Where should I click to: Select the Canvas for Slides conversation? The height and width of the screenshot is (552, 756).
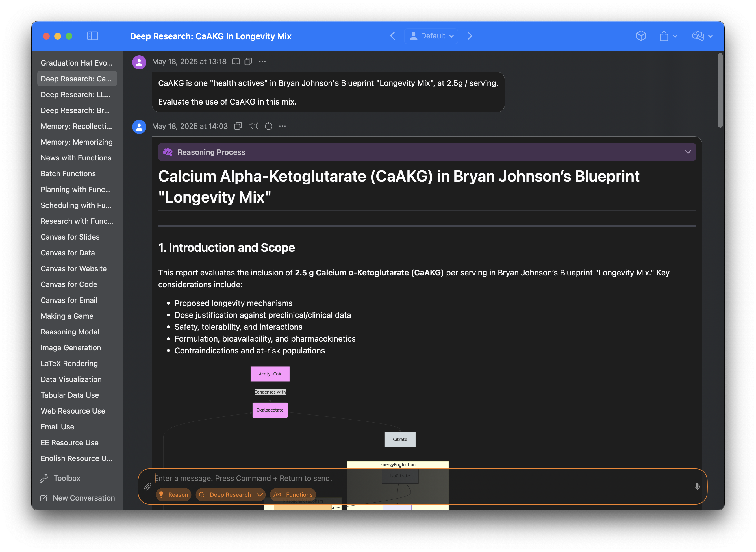[70, 237]
